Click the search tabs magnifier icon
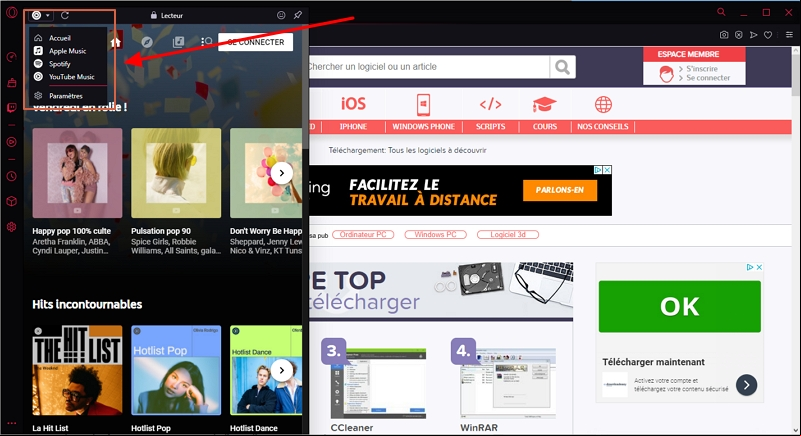Screen dimensions: 801x436 (x=721, y=12)
